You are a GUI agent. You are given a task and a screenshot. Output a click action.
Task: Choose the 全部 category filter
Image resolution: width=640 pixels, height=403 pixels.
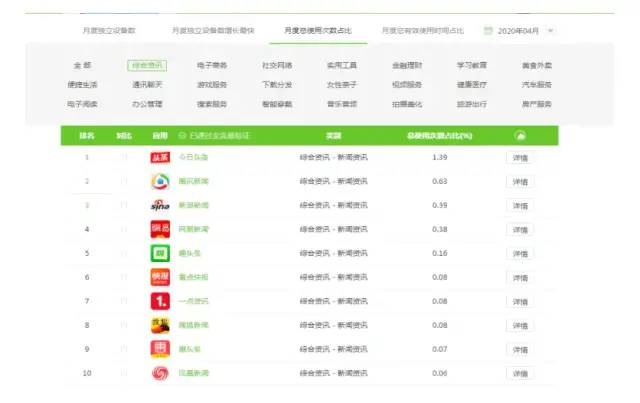[x=82, y=65]
